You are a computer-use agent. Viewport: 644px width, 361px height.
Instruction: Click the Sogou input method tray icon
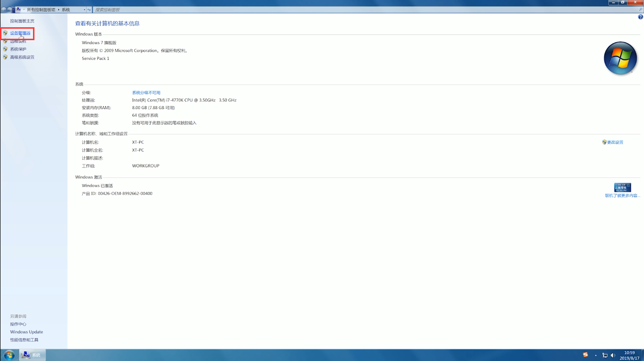pyautogui.click(x=585, y=355)
